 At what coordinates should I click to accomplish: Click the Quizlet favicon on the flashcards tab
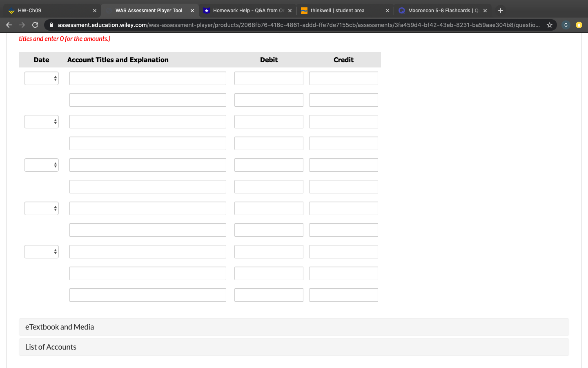pos(401,10)
